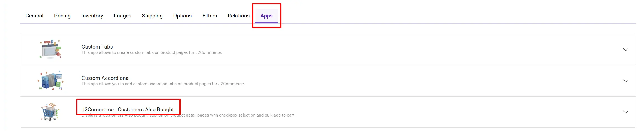
Task: Click the Custom Tabs title
Action: 97,47
